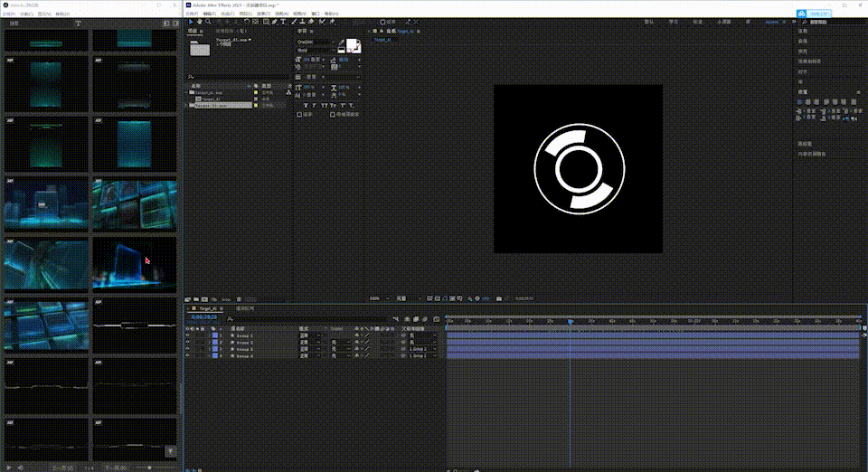
Task: Switch to the Target_41 timeline tab
Action: pos(209,308)
